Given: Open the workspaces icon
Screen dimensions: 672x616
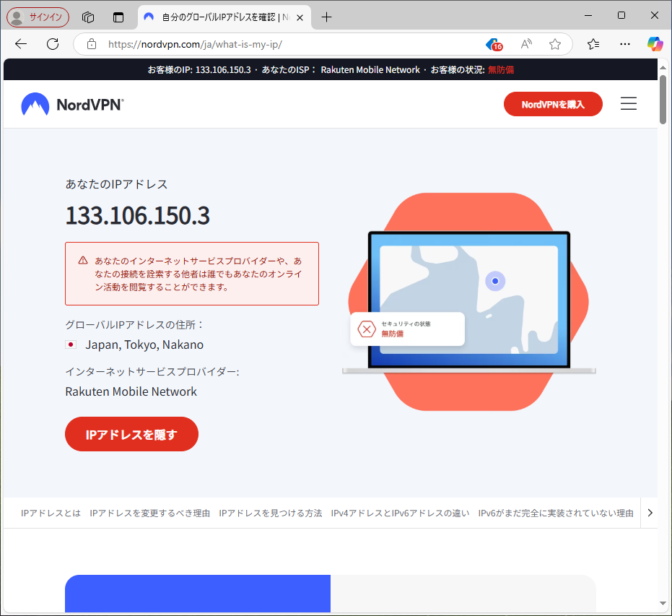Looking at the screenshot, I should click(88, 17).
